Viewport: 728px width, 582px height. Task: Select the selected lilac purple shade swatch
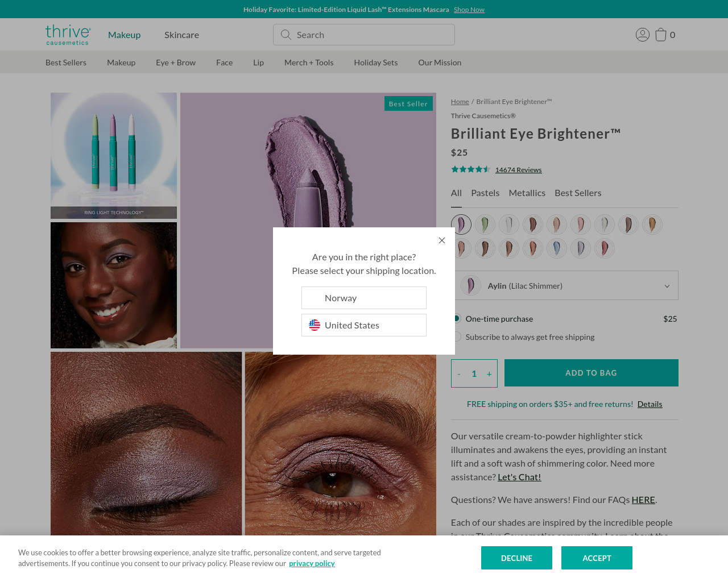[x=461, y=225]
